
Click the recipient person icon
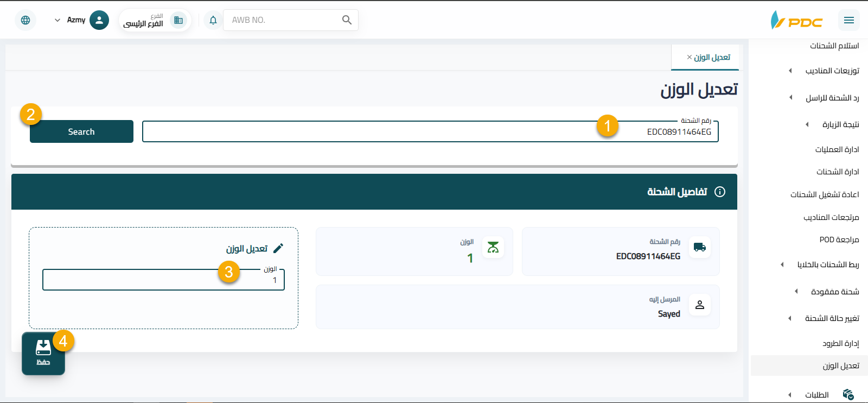pyautogui.click(x=700, y=305)
